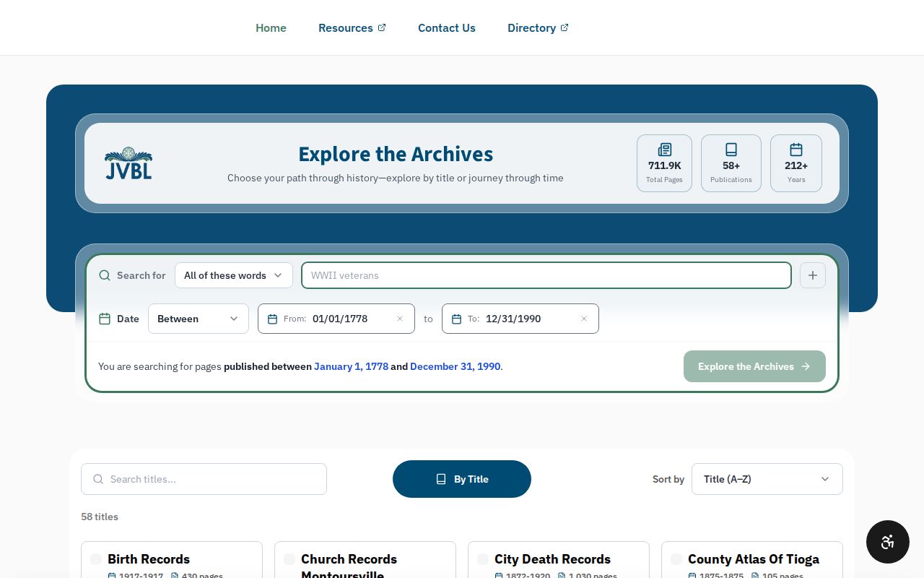Switch to the By Title view
Image resolution: width=924 pixels, height=578 pixels.
coord(462,479)
